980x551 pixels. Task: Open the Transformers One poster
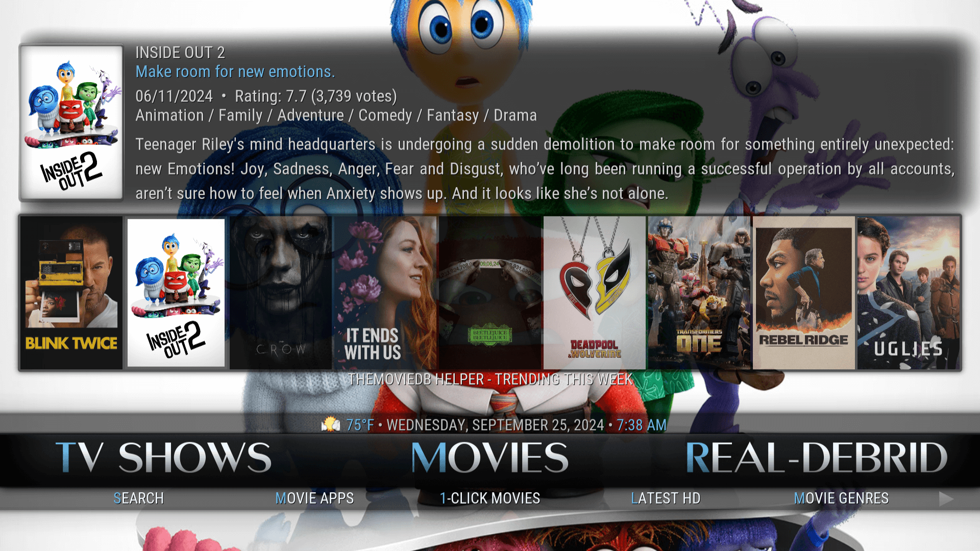click(x=699, y=293)
